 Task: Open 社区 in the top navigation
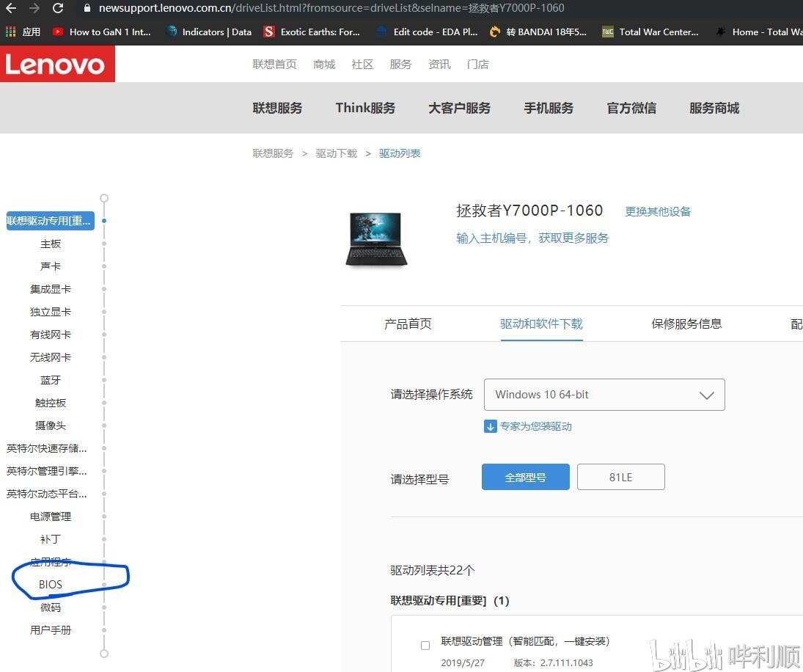pos(362,64)
